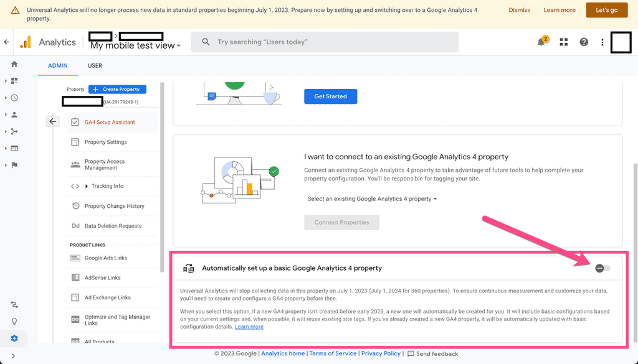
Task: Click the property column back arrow
Action: tap(53, 122)
